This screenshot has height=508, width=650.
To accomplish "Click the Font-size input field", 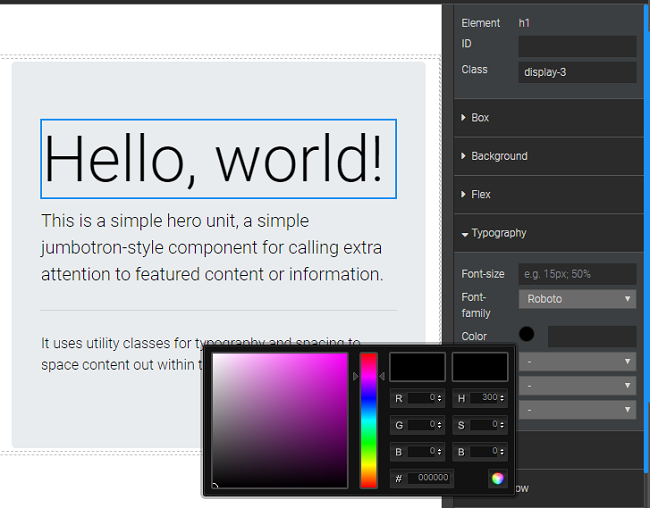I will pos(577,274).
